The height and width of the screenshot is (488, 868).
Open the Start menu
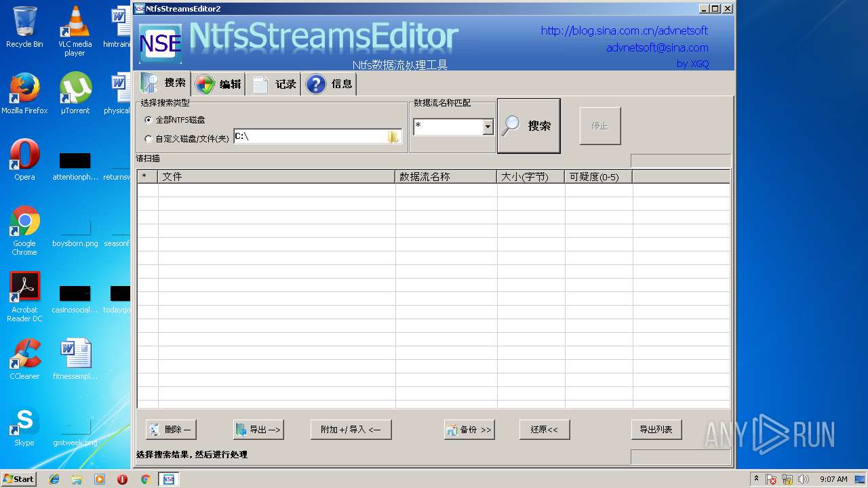coord(18,479)
